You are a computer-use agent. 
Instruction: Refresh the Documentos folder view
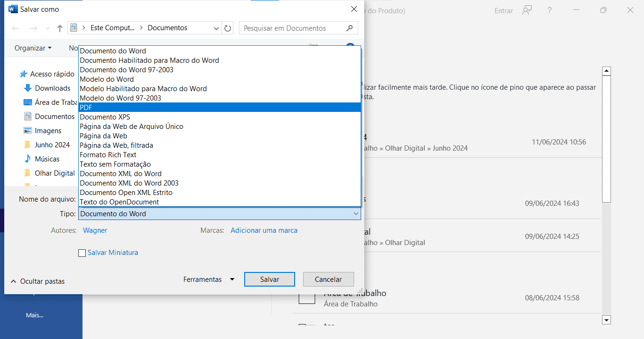(228, 28)
